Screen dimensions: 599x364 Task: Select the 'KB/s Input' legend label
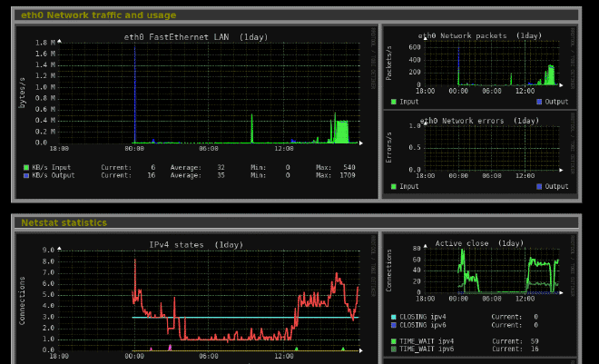51,167
